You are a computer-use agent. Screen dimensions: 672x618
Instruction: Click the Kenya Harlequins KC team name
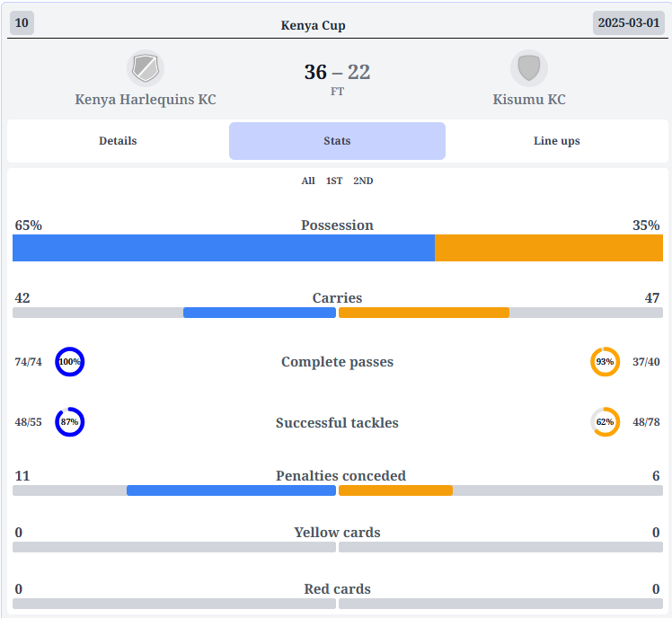tap(146, 100)
